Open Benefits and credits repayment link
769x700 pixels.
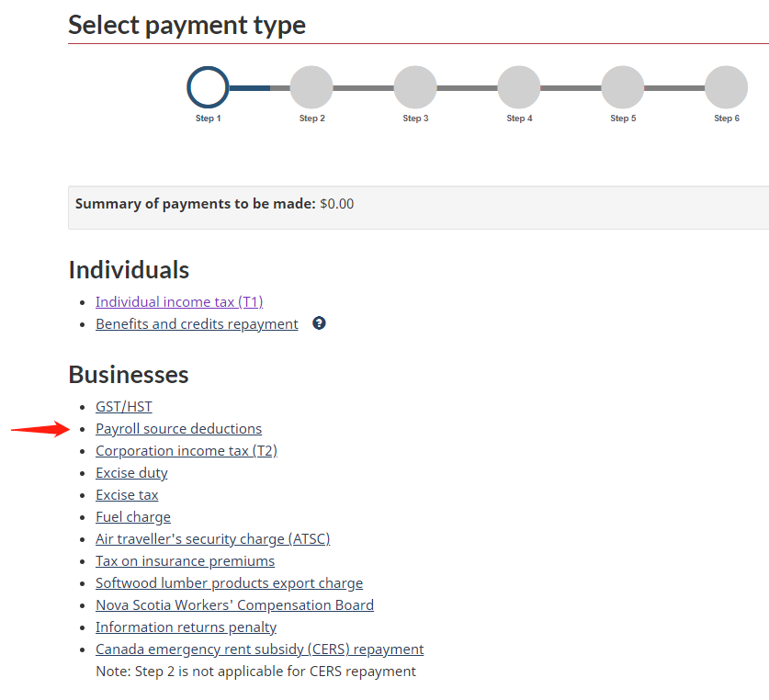click(197, 323)
